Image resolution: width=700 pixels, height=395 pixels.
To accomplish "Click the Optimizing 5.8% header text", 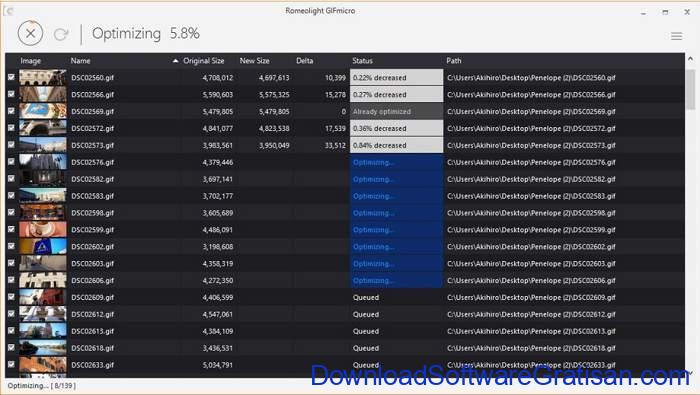I will click(146, 33).
